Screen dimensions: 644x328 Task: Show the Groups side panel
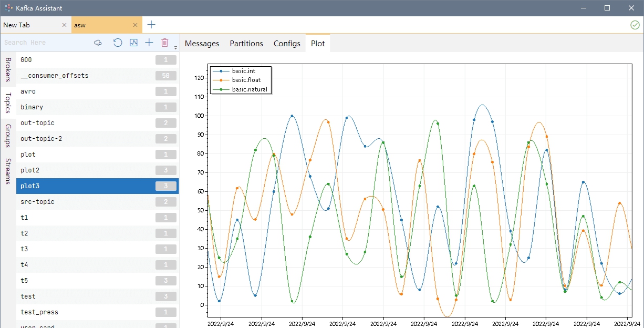click(x=8, y=136)
